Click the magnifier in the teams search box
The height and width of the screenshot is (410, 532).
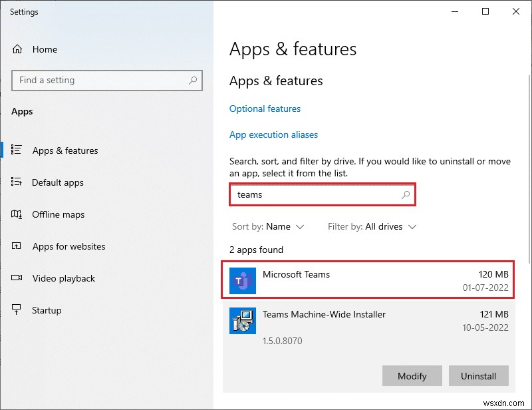(x=405, y=194)
